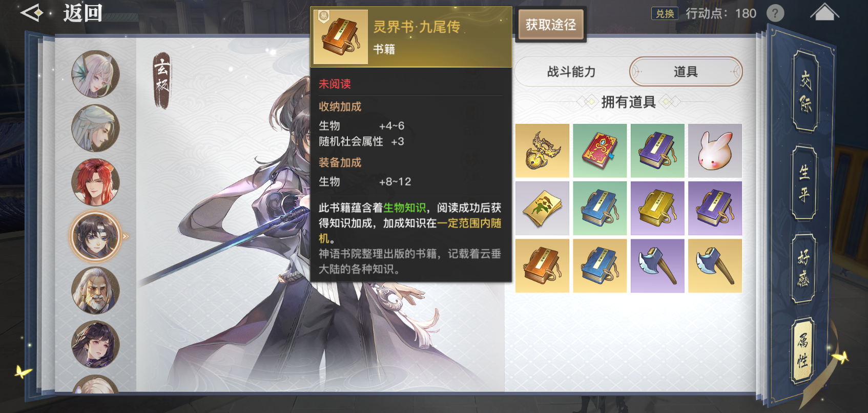This screenshot has height=413, width=868.
Task: Choose the silver-haired fox-eared character portrait
Action: pos(95,74)
